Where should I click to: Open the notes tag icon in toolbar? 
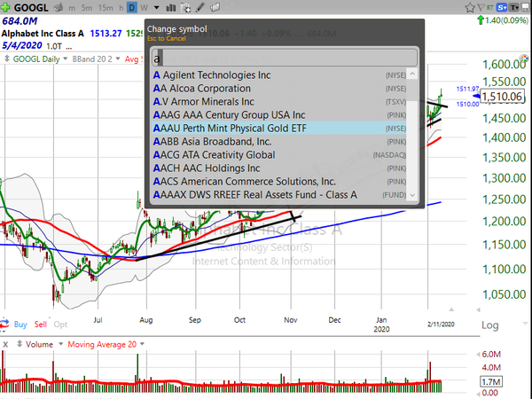[215, 7]
